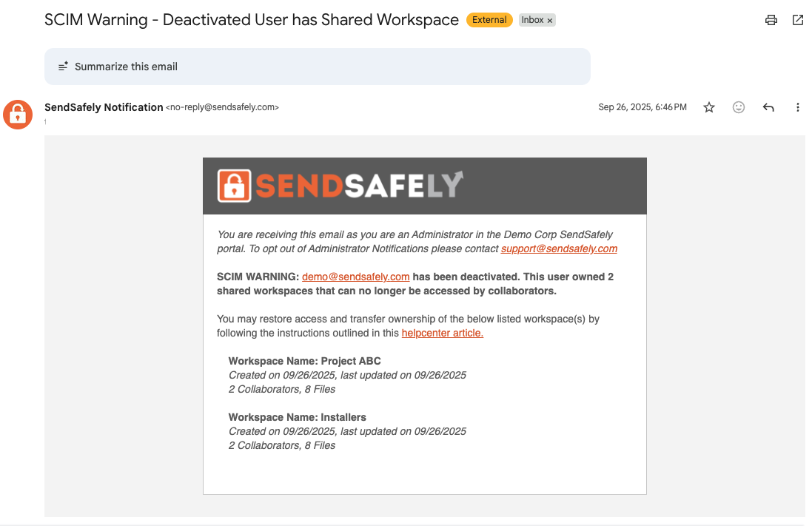Open the helpcenter article link
Viewport: 812px width, 531px height.
pos(442,334)
